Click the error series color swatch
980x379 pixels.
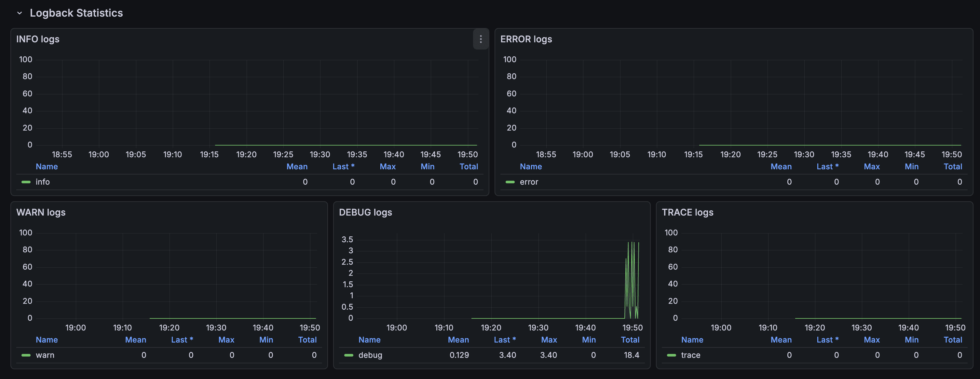pos(510,182)
